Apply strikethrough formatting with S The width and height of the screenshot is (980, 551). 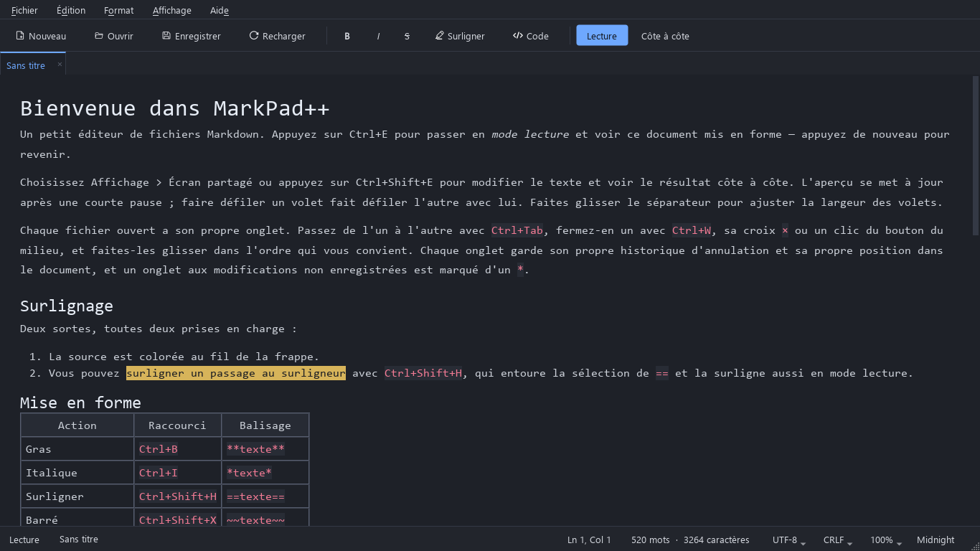[407, 36]
